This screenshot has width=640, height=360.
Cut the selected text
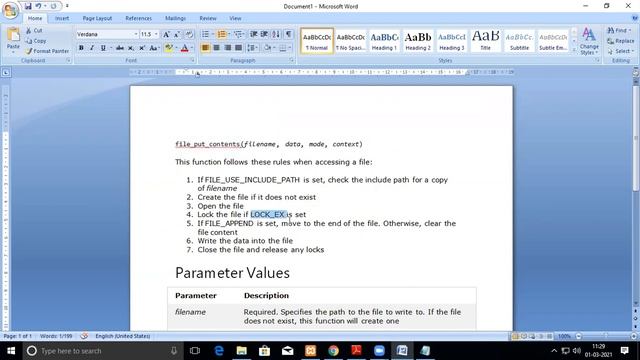point(34,30)
